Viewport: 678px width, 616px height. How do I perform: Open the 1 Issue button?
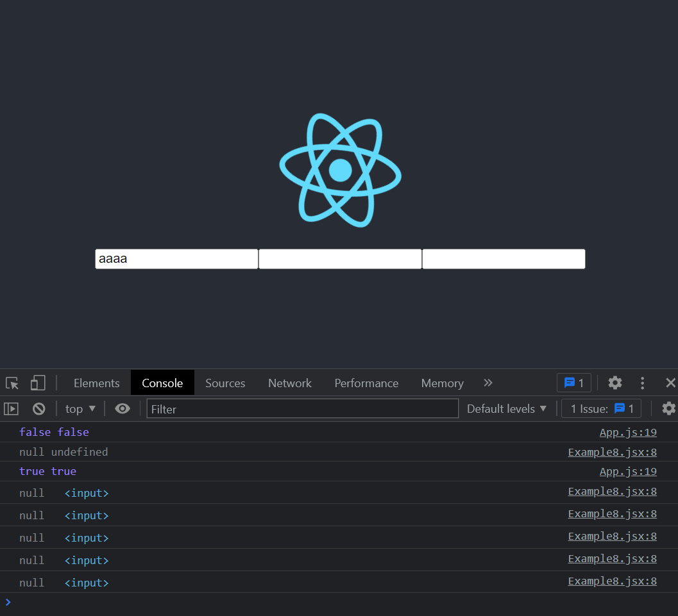coord(601,409)
